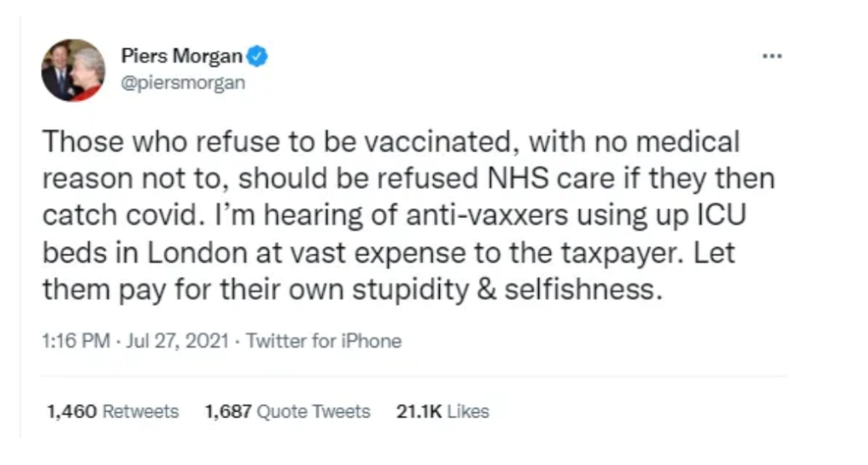Click the word stupidity in the tweet
Image resolution: width=868 pixels, height=465 pixels.
coord(410,289)
